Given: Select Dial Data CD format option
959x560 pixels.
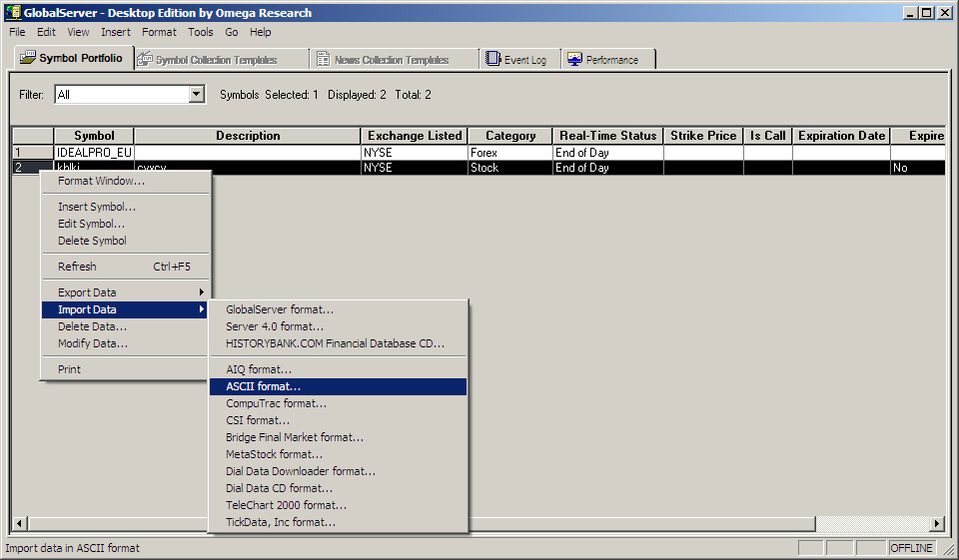Looking at the screenshot, I should [339, 489].
